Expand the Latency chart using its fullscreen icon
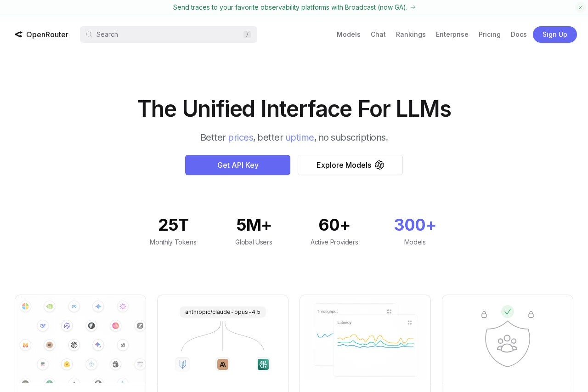This screenshot has height=392, width=588. tap(410, 323)
